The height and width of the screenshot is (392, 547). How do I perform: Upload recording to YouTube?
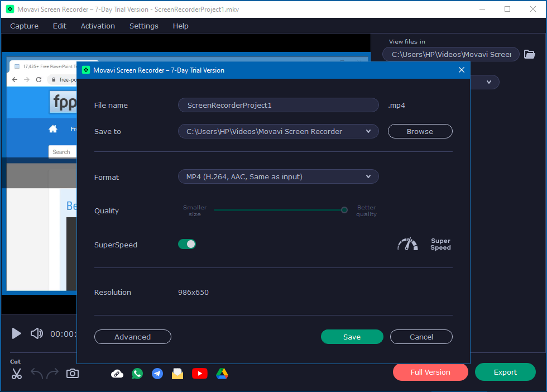click(x=200, y=374)
